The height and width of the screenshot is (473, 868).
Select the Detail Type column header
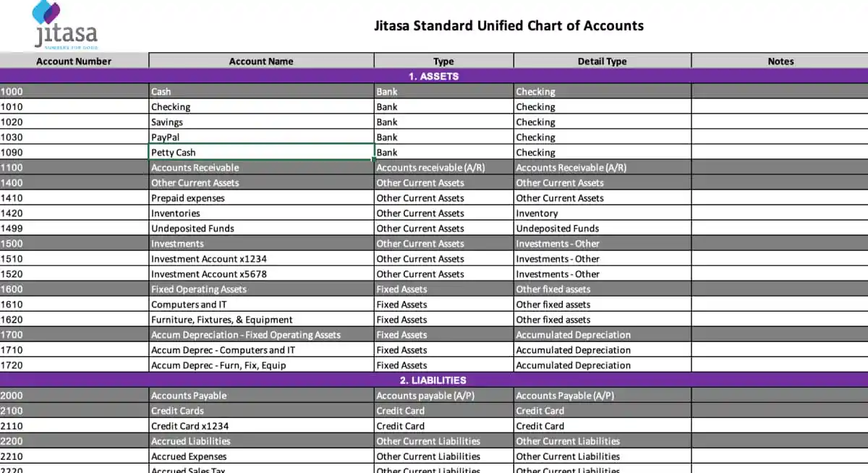pyautogui.click(x=602, y=61)
